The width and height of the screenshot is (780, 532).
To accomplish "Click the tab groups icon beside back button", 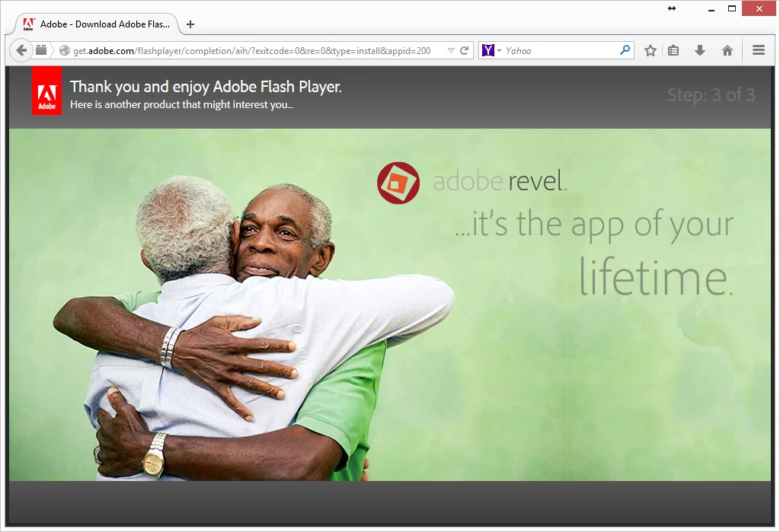I will pyautogui.click(x=41, y=50).
